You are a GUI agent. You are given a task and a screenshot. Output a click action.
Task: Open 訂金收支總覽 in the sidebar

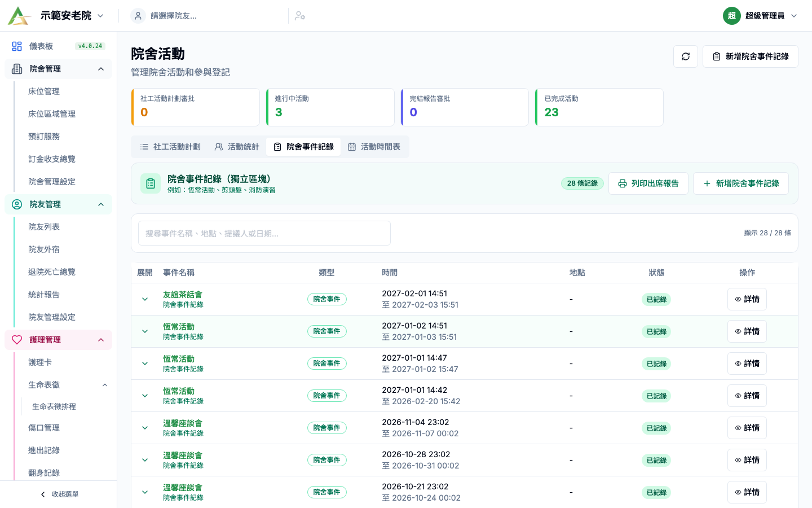click(x=52, y=159)
